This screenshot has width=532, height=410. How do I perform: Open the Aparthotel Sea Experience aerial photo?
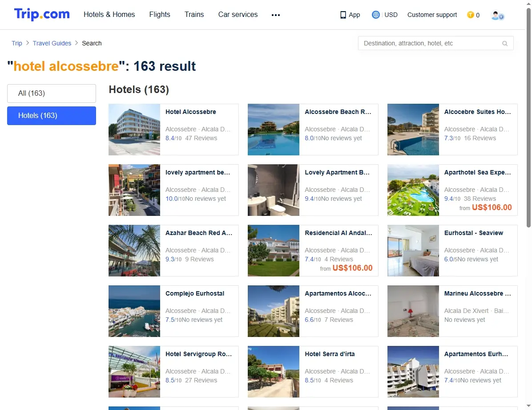point(413,190)
